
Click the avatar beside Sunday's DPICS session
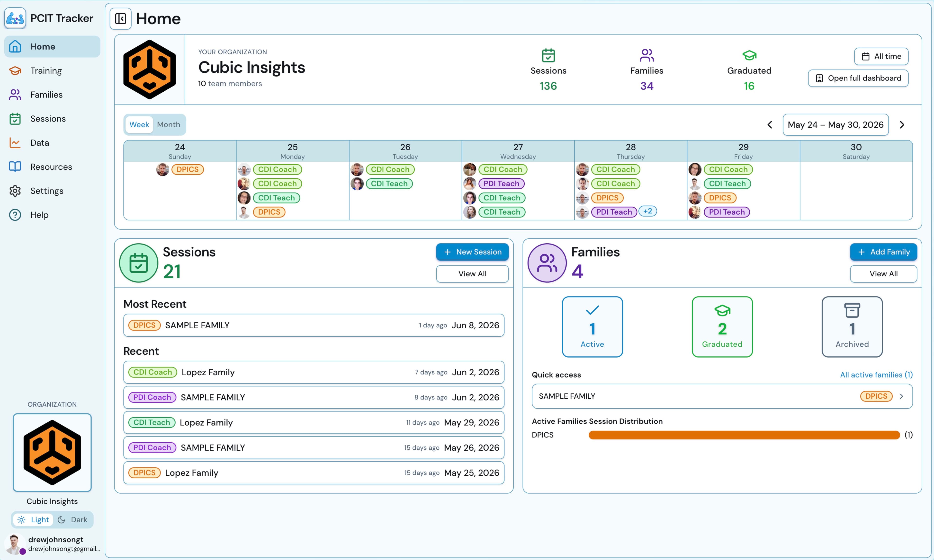(x=163, y=169)
